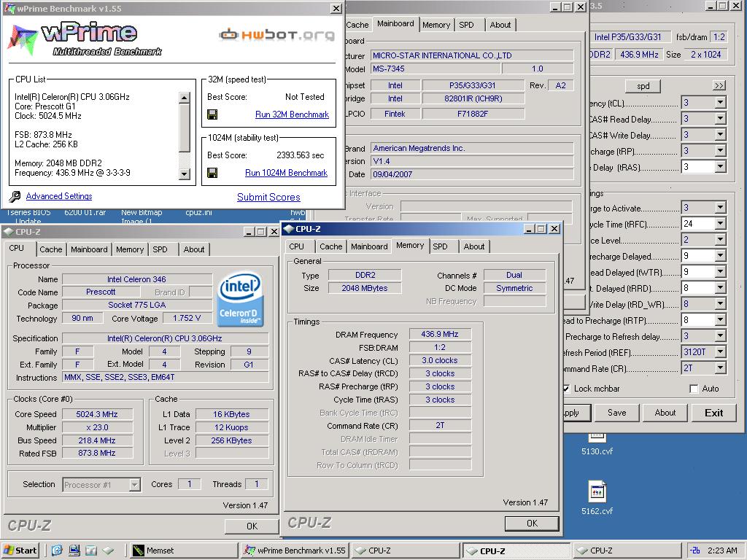The image size is (747, 560).
Task: Click the 32M benchmark save floppy icon
Action: [212, 114]
